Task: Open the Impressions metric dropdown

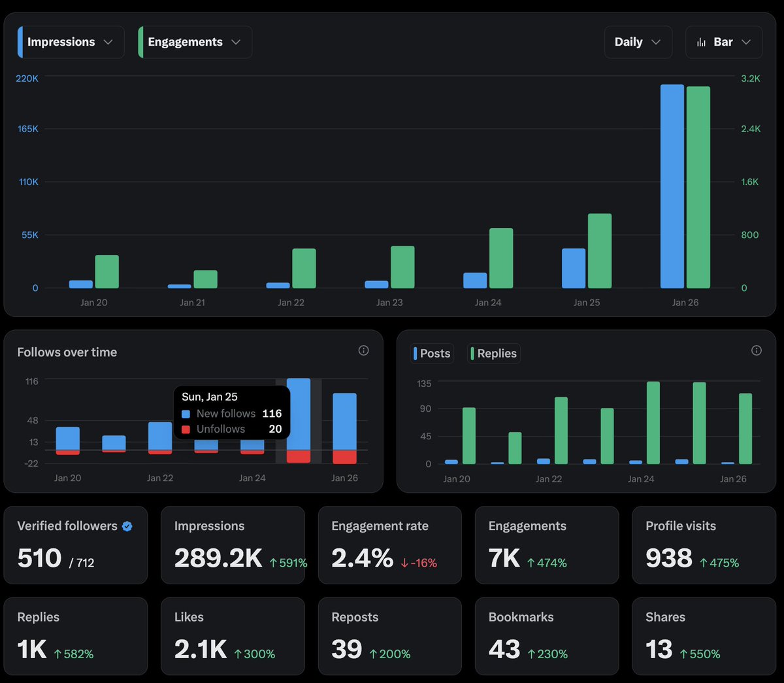Action: click(71, 42)
